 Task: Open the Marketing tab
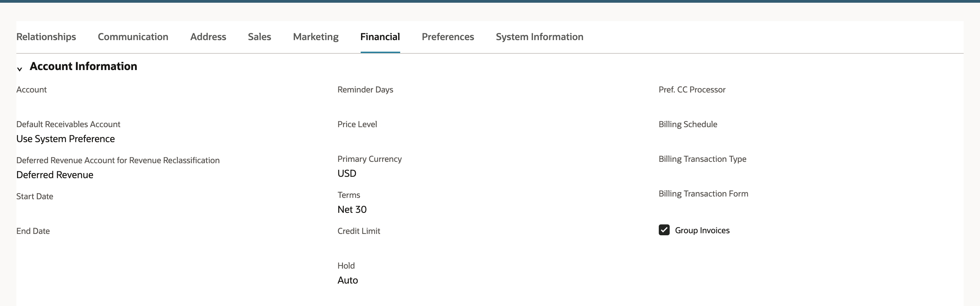tap(316, 37)
